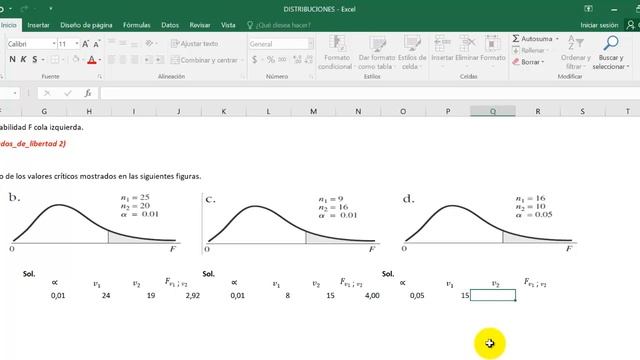Select column M header

(313, 111)
